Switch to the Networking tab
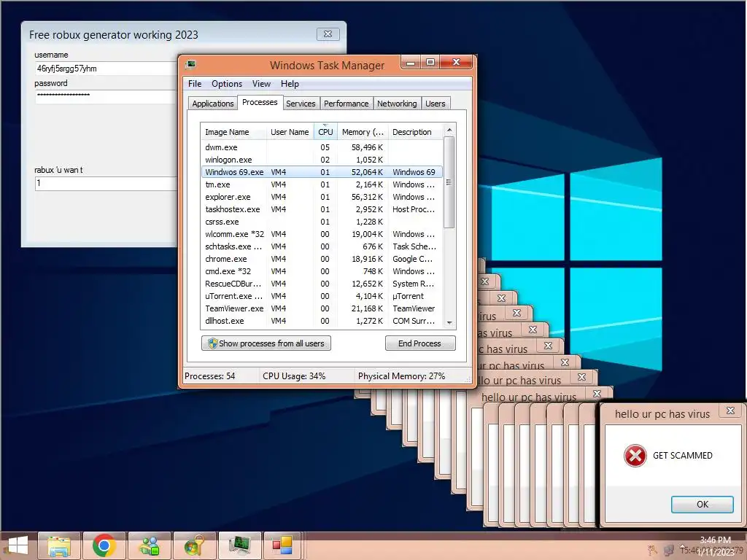This screenshot has width=747, height=560. [397, 104]
